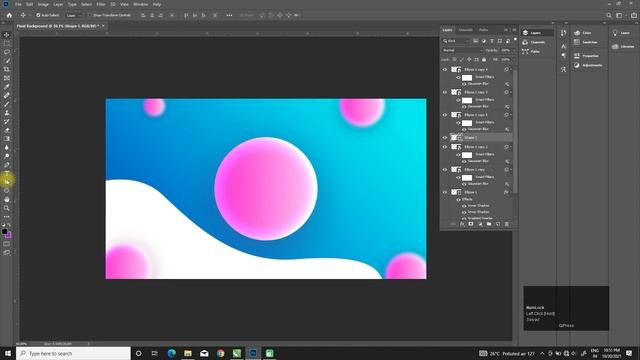640x360 pixels.
Task: Switch to the Channels tab
Action: pos(465,30)
